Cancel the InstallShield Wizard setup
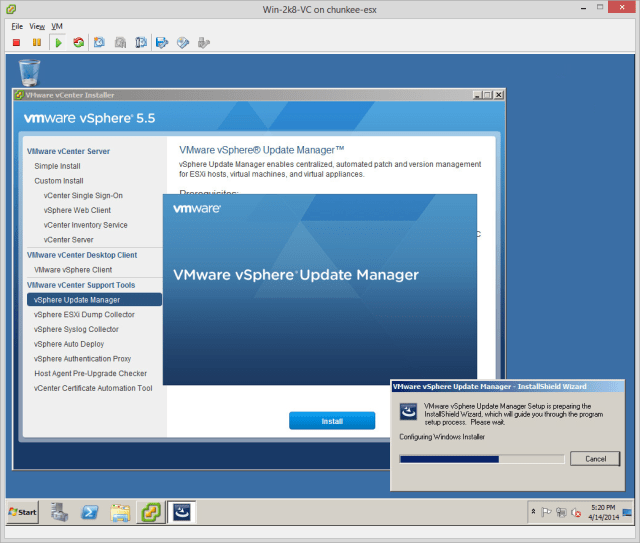Screen dimensions: 640x543 595,459
